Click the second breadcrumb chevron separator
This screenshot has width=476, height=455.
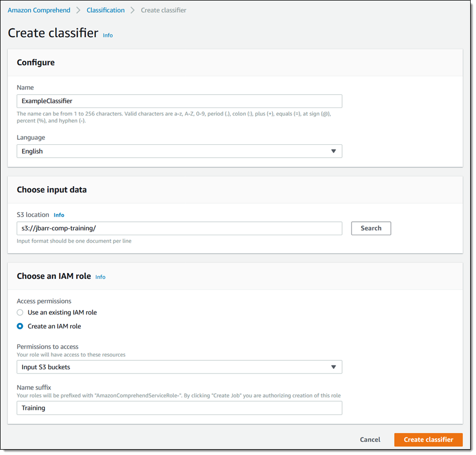[x=132, y=10]
